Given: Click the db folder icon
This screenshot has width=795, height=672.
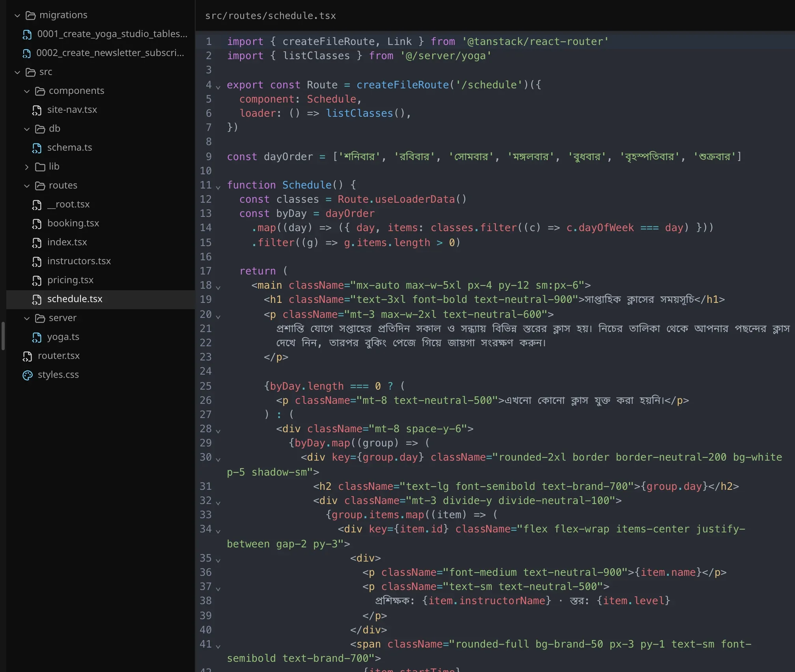Looking at the screenshot, I should click(x=40, y=129).
